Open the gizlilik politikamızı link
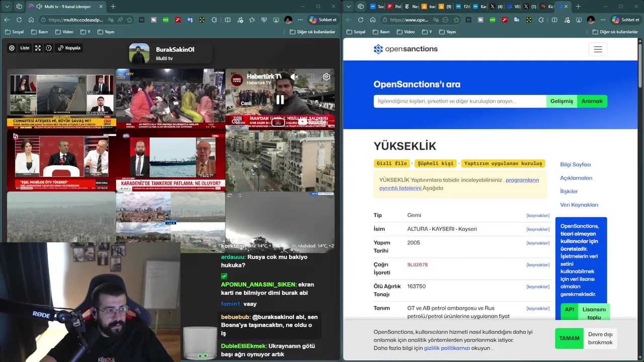 click(x=447, y=348)
